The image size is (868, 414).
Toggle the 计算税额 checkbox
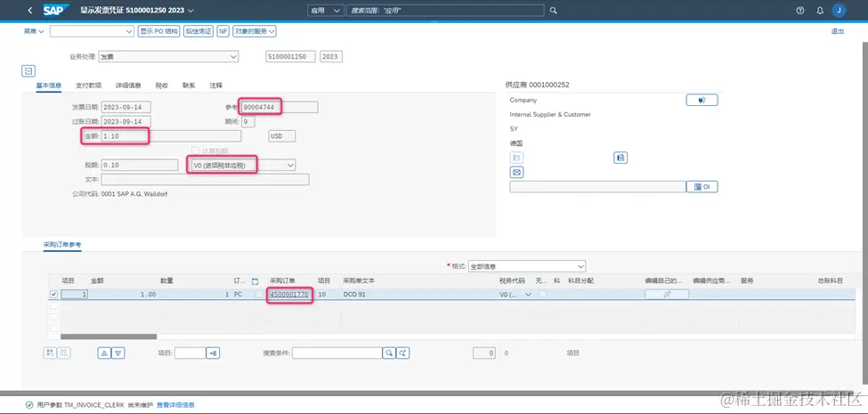195,150
